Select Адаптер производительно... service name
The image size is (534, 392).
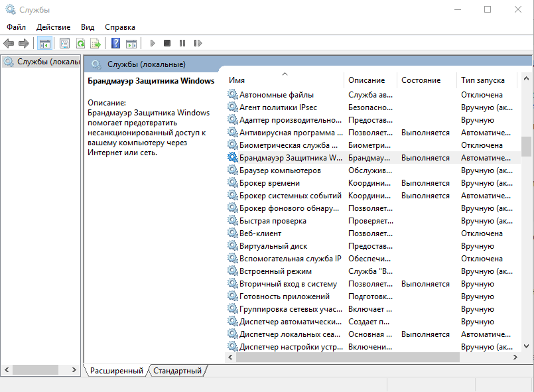coord(290,120)
